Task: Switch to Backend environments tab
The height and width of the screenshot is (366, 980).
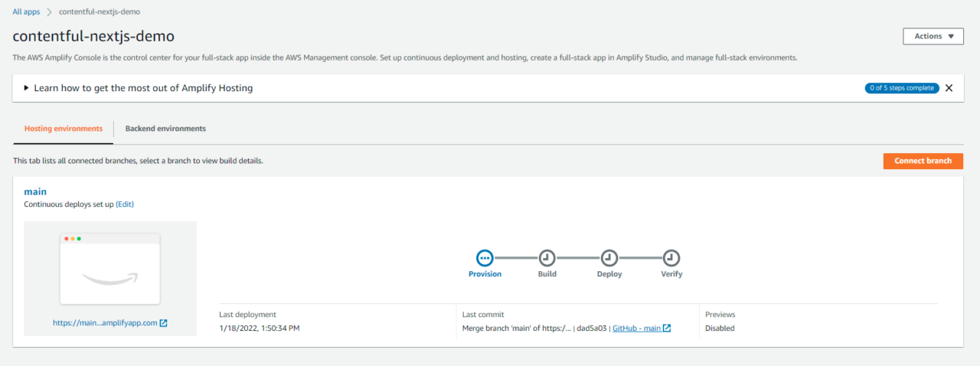Action: pos(165,129)
